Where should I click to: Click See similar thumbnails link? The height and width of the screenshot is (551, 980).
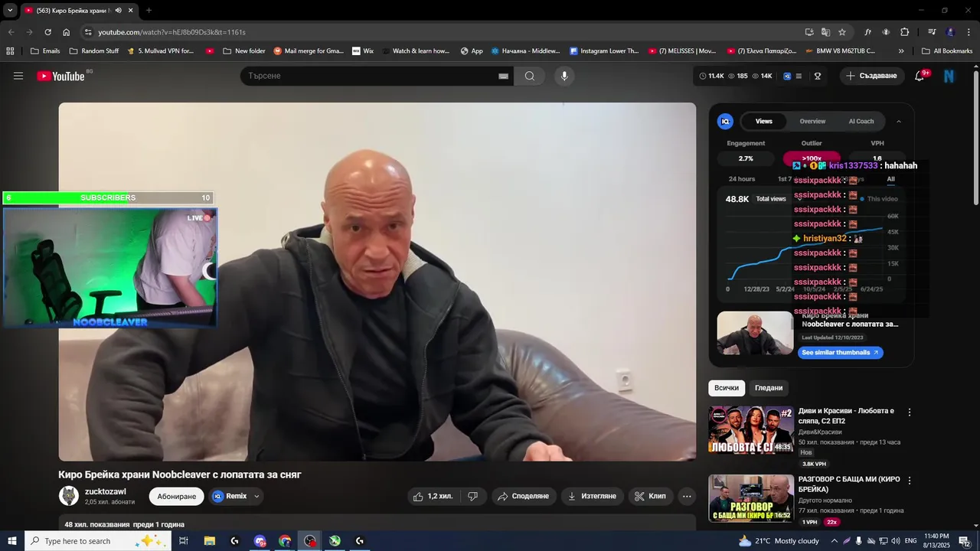tap(841, 353)
